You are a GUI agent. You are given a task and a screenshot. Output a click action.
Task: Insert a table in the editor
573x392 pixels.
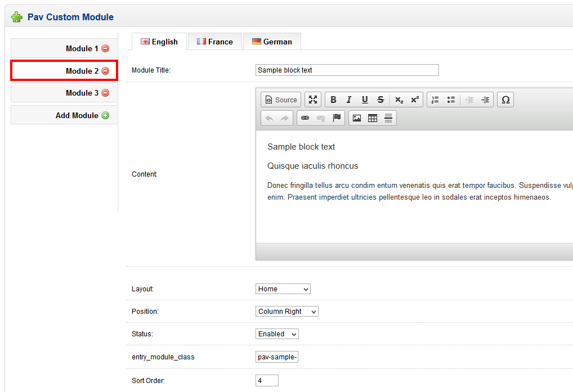[x=373, y=118]
